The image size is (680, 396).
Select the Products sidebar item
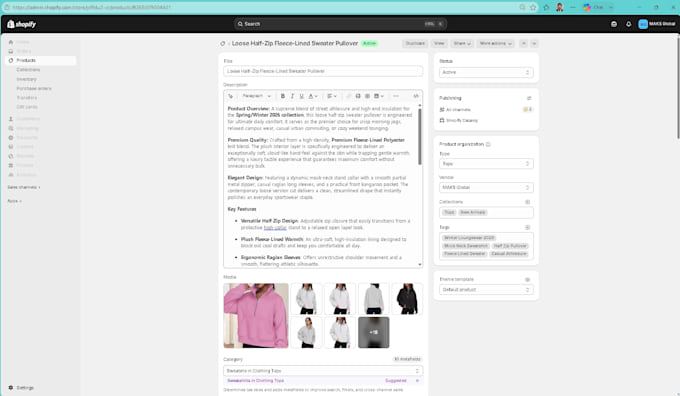[41, 60]
